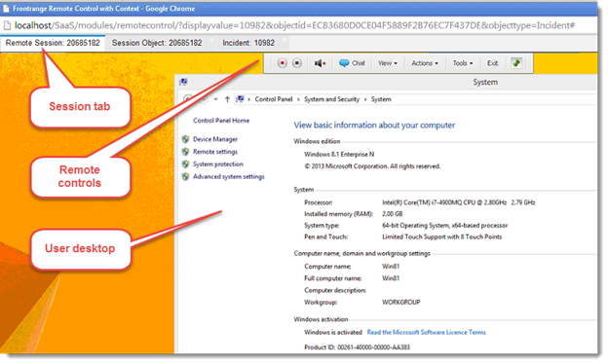The height and width of the screenshot is (364, 608).
Task: Stop the session recording
Action: coord(297,63)
